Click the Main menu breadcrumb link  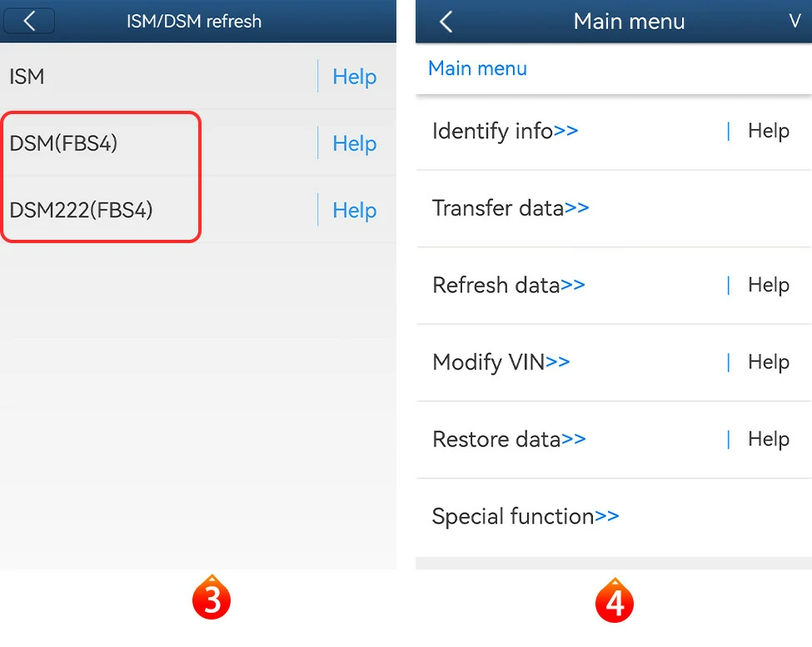(477, 68)
